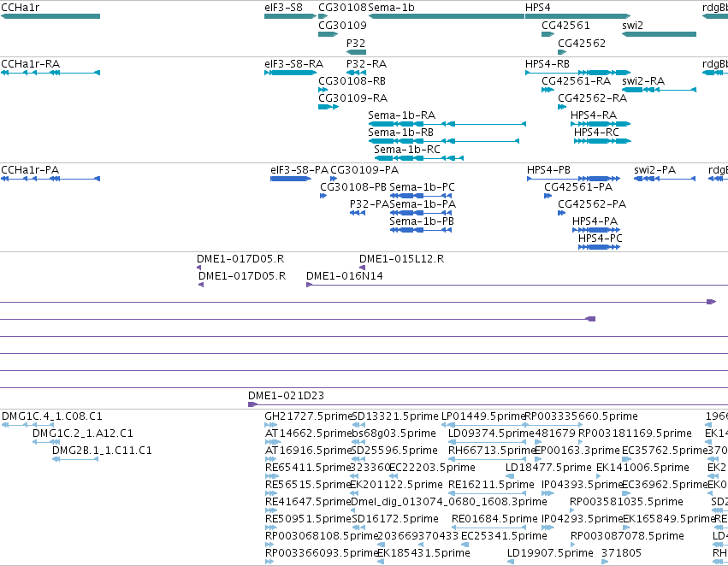
Task: Select the Sema-1b-RA transcript label
Action: coord(401,115)
